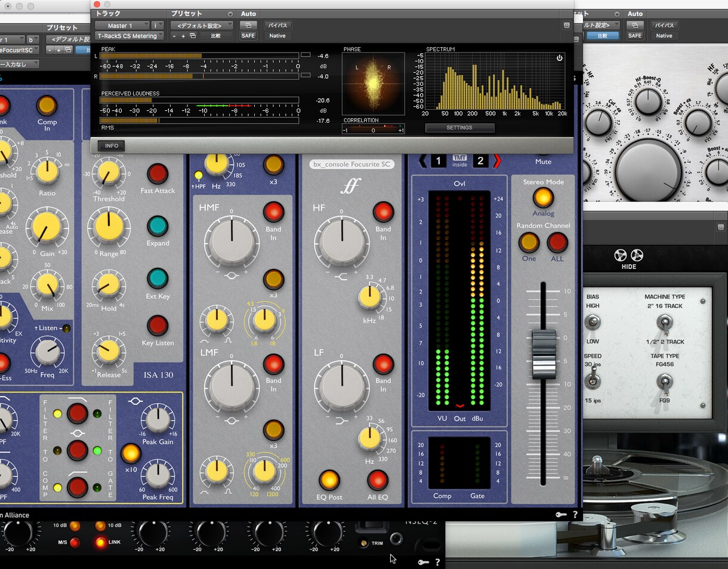Flip the MACHINE TYPE switch
Image resolution: width=728 pixels, height=569 pixels.
pos(664,323)
